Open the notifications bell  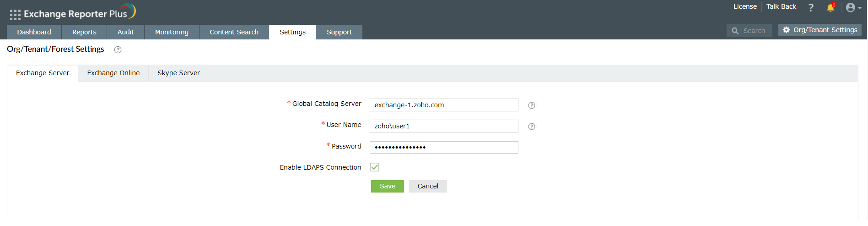point(830,7)
